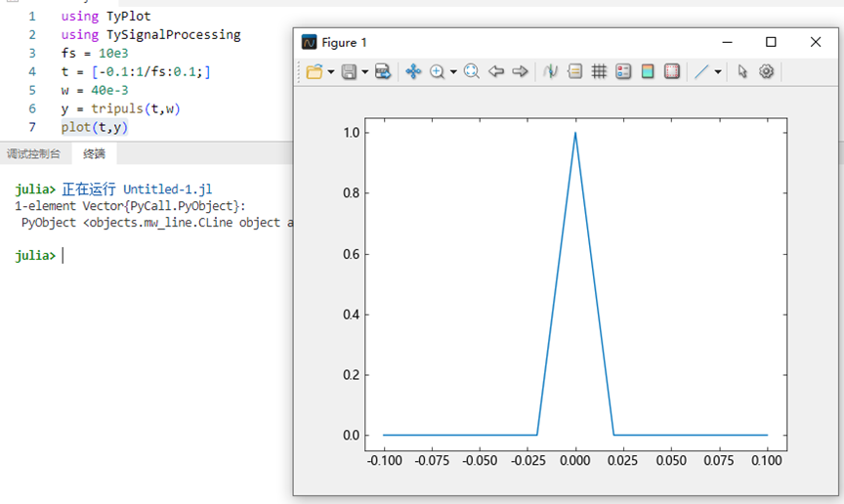Click 'fs = 10e3' code line

click(95, 53)
